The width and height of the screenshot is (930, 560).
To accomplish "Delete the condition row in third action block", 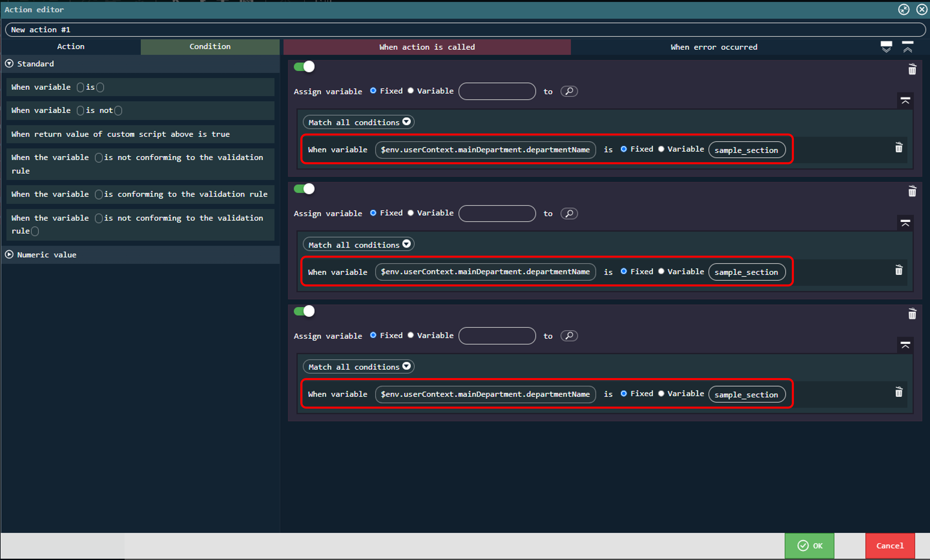I will 899,392.
